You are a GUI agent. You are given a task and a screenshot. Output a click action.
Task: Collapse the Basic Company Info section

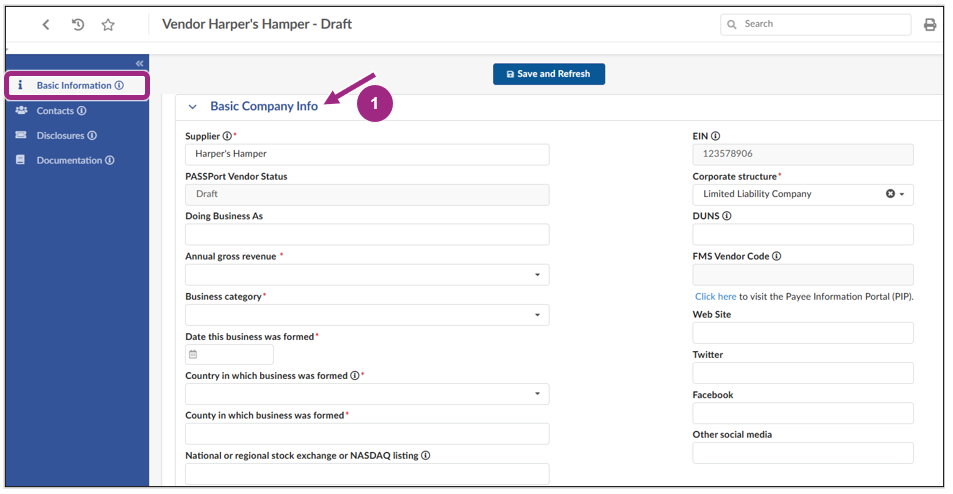(x=193, y=107)
